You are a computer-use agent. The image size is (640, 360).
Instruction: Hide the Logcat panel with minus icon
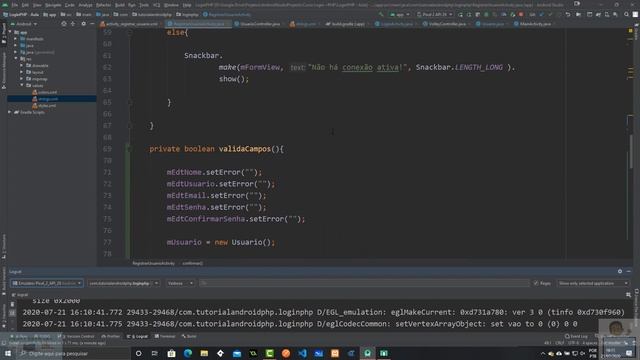pyautogui.click(x=629, y=271)
